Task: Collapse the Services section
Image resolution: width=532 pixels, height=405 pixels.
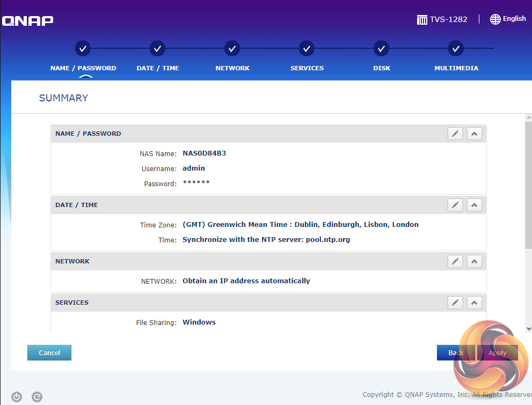Action: (475, 303)
